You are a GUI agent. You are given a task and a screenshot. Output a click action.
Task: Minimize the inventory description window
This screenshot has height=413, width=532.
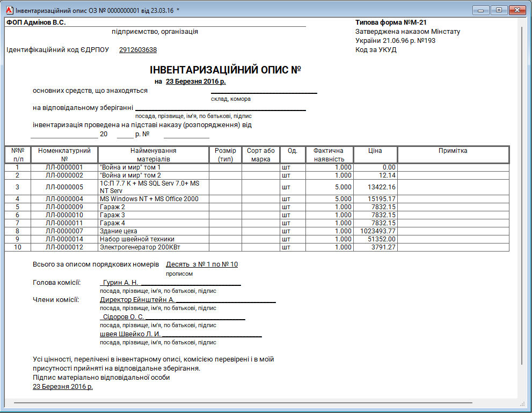[x=481, y=10]
